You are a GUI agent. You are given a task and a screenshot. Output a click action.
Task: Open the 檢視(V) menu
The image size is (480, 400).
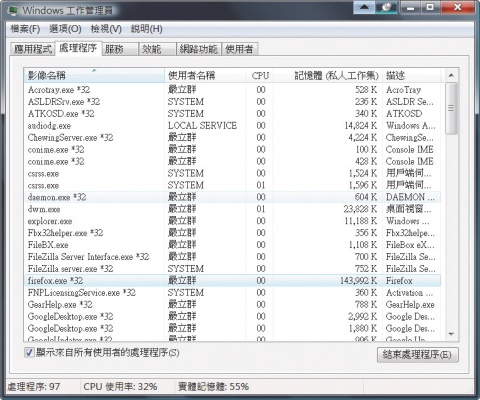pyautogui.click(x=106, y=29)
